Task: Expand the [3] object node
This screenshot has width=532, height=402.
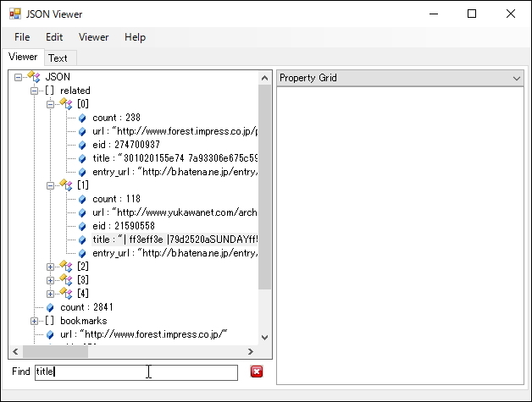Action: click(51, 281)
